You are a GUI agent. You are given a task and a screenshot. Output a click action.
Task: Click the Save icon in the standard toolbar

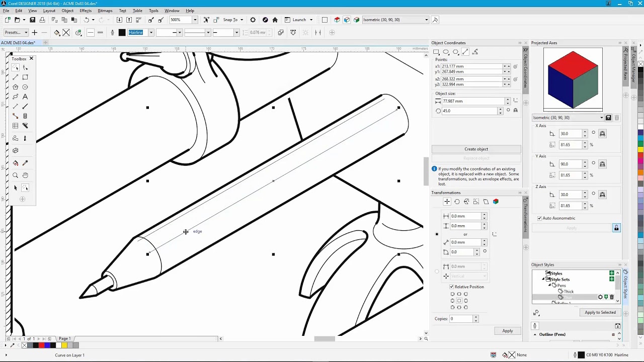[x=33, y=20]
